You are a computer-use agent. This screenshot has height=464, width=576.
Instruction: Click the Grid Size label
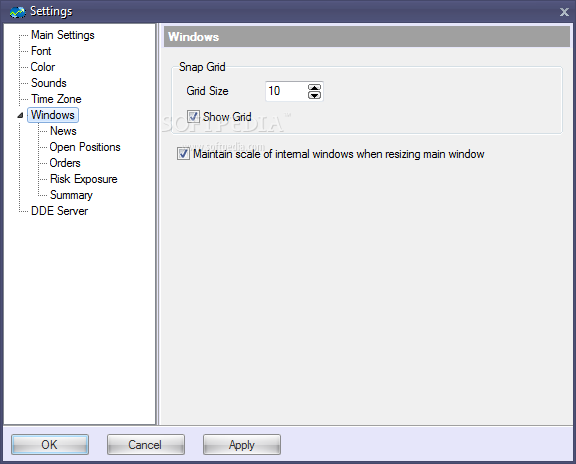207,91
